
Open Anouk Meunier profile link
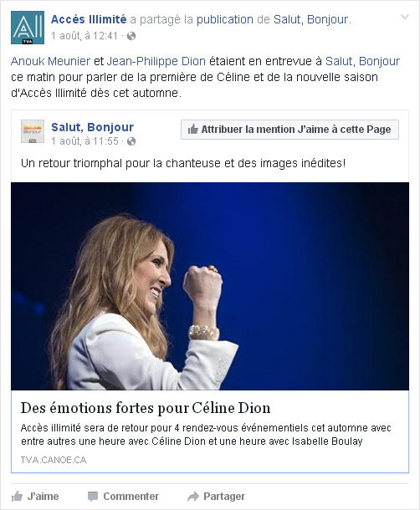tap(50, 61)
